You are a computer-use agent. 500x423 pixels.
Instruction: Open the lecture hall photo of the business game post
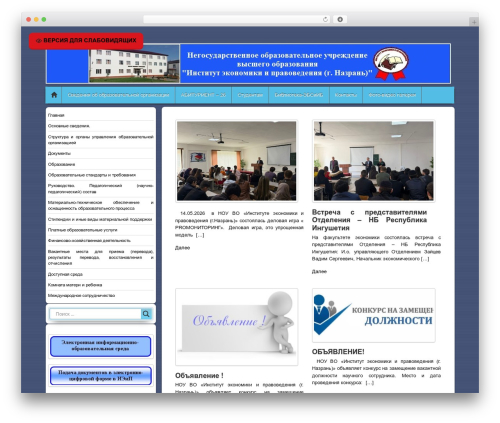click(236, 161)
